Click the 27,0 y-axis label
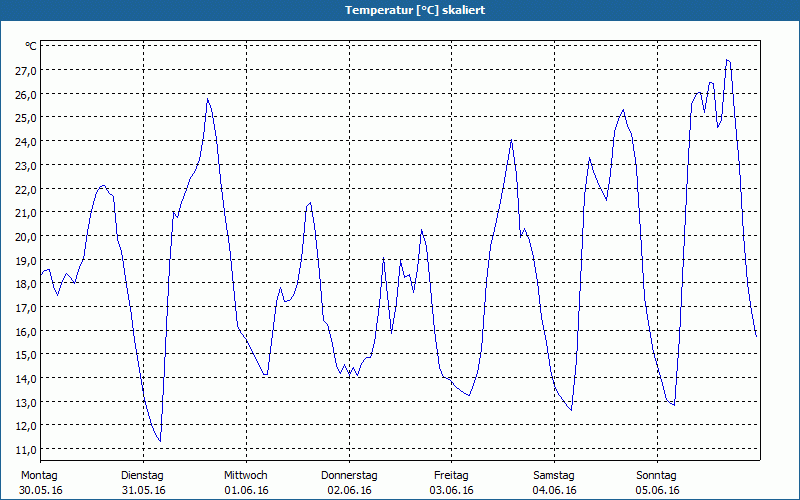This screenshot has width=800, height=500. tap(26, 70)
